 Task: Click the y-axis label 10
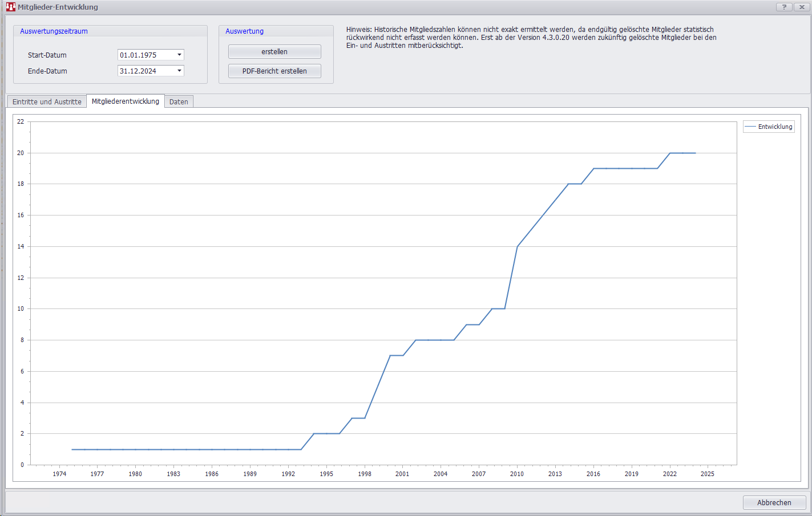click(x=21, y=308)
